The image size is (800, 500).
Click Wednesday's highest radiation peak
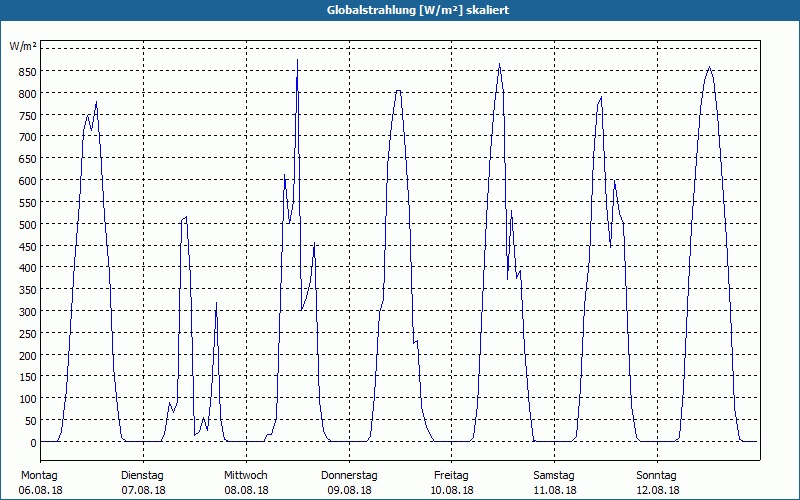pyautogui.click(x=297, y=60)
